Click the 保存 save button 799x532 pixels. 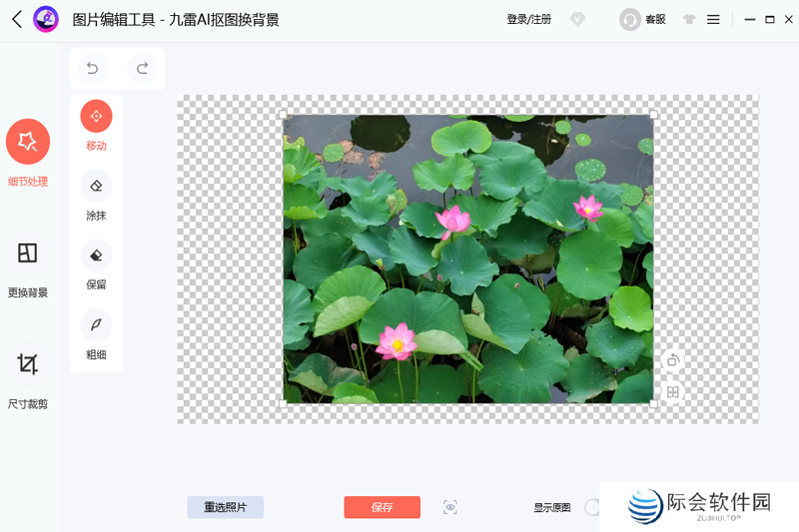click(382, 507)
